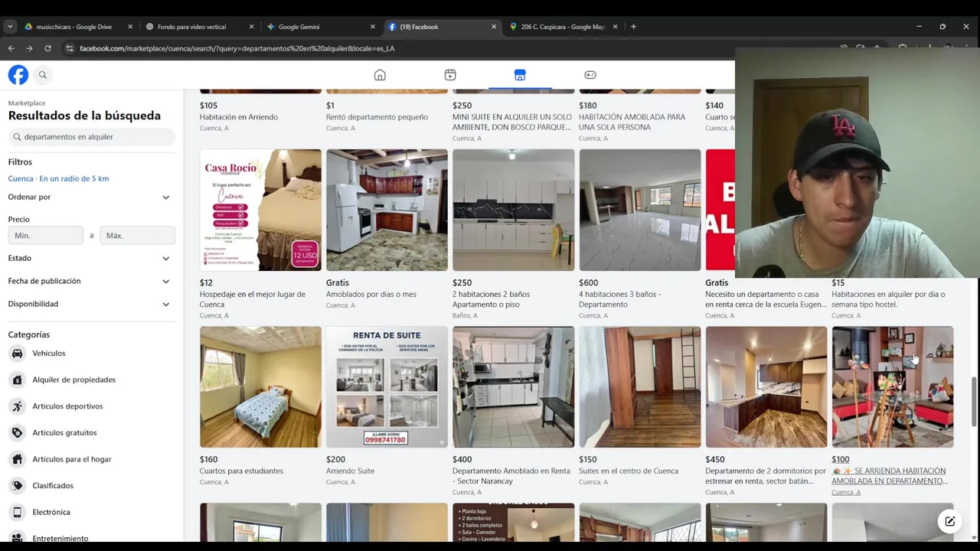Expand the Fecha de publicación filter
The image size is (980, 551).
tap(90, 281)
